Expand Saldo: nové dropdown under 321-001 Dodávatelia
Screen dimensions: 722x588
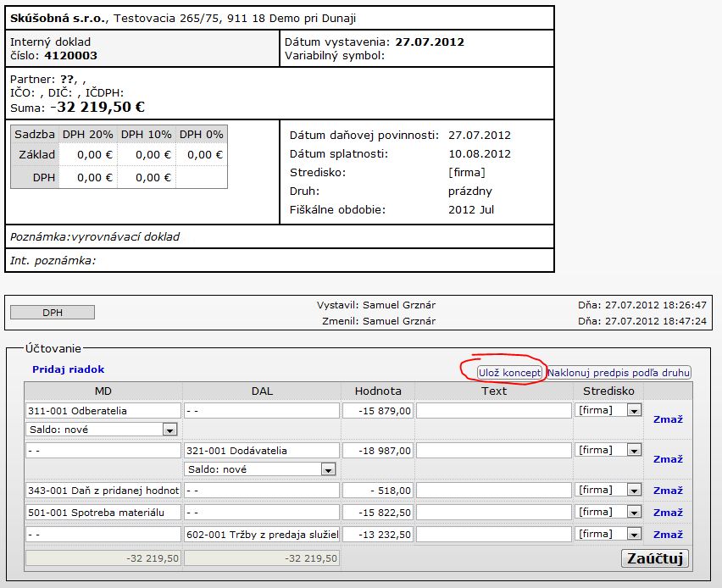[259, 469]
